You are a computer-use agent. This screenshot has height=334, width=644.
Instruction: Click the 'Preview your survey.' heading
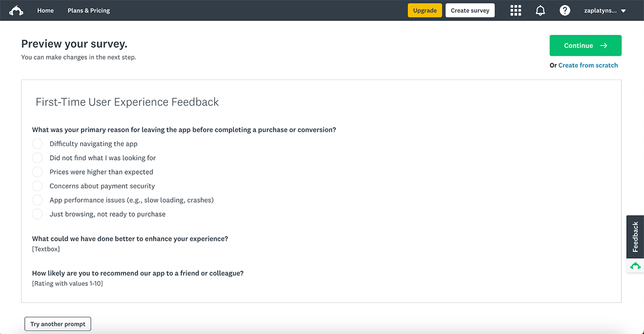pos(74,44)
